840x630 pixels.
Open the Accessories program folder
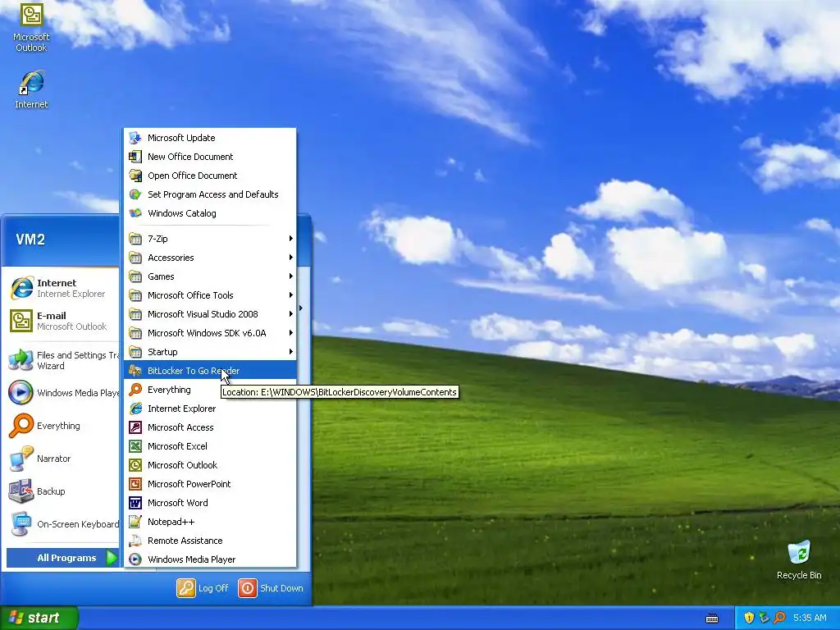pos(210,257)
